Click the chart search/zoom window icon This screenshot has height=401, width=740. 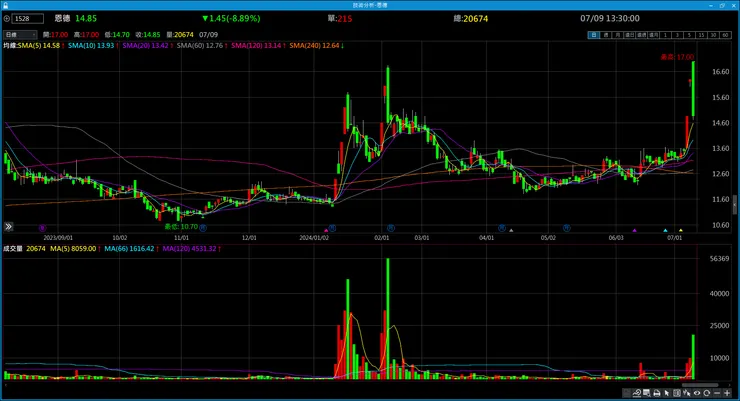click(647, 393)
